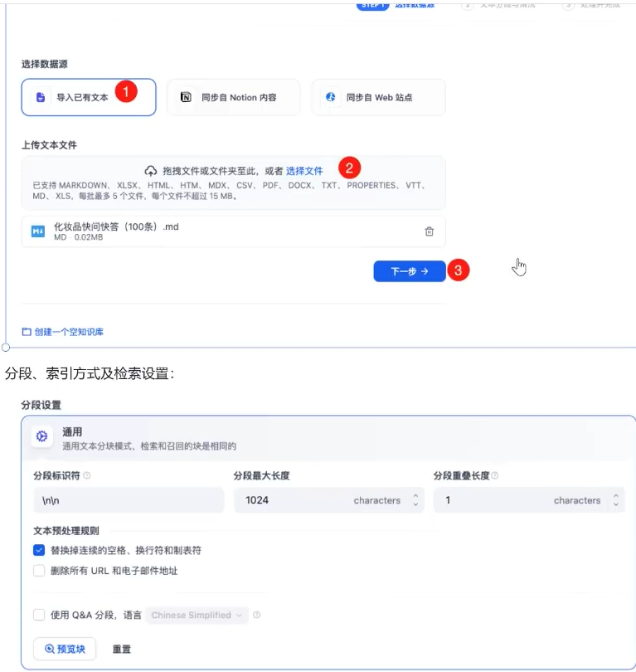Enable 删除所有 URL 和电子邮件地址 checkbox
The height and width of the screenshot is (672, 636).
[x=39, y=571]
